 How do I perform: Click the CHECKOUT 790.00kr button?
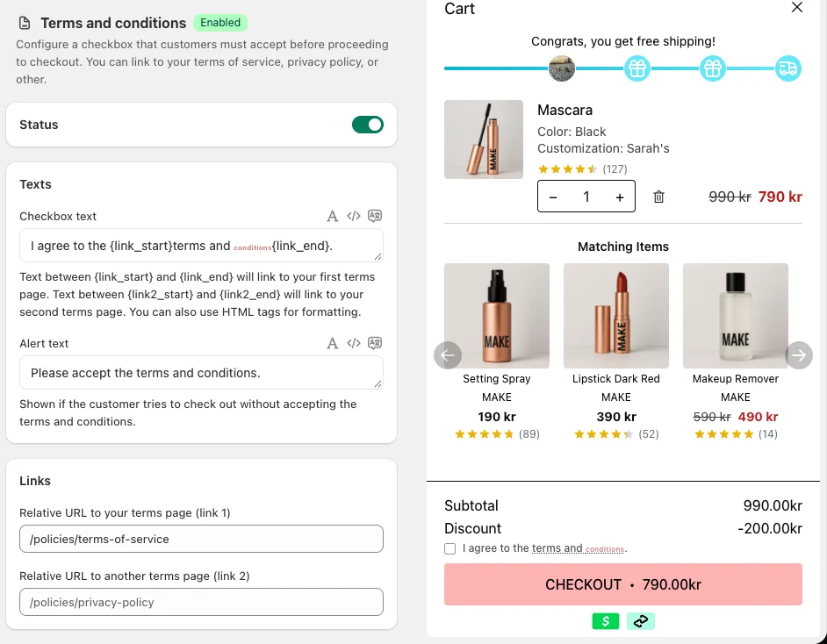click(x=623, y=584)
